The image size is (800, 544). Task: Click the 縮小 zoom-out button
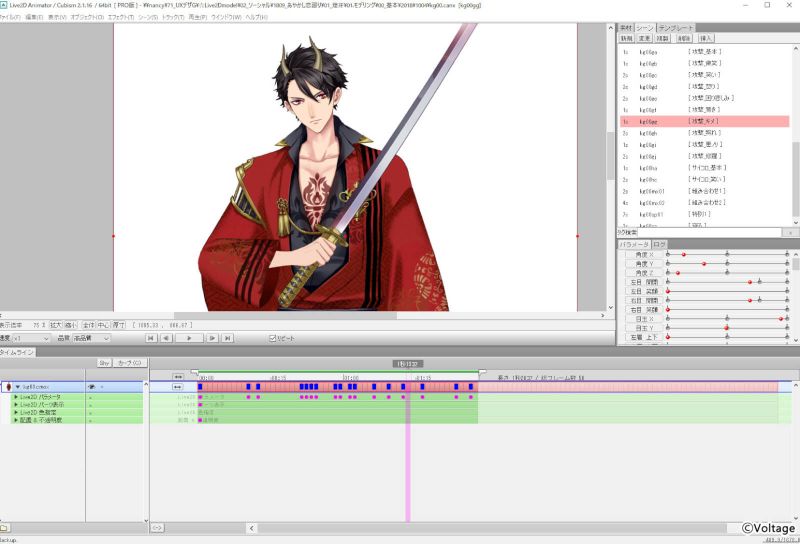pyautogui.click(x=71, y=325)
